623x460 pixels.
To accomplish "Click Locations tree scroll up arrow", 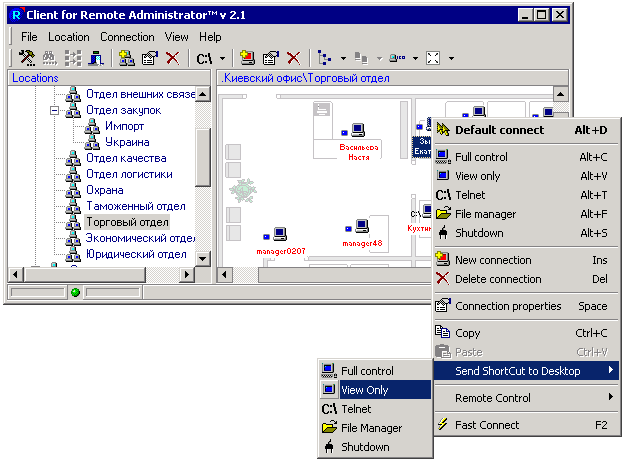I will tap(203, 95).
